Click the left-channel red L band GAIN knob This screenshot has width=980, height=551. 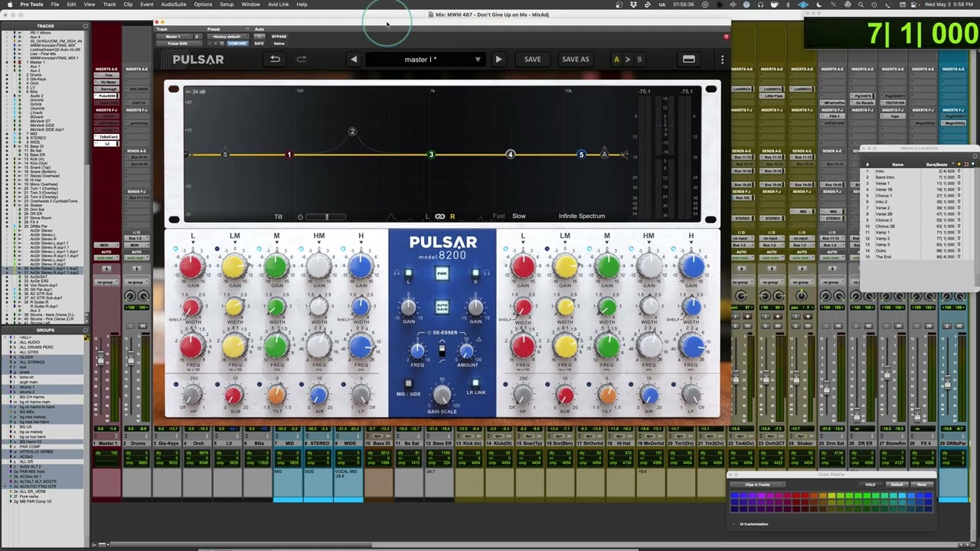(191, 267)
